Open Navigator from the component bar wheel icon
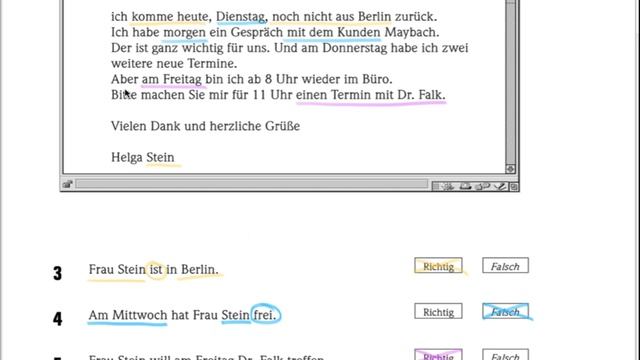Image resolution: width=640 pixels, height=360 pixels. pos(448,187)
